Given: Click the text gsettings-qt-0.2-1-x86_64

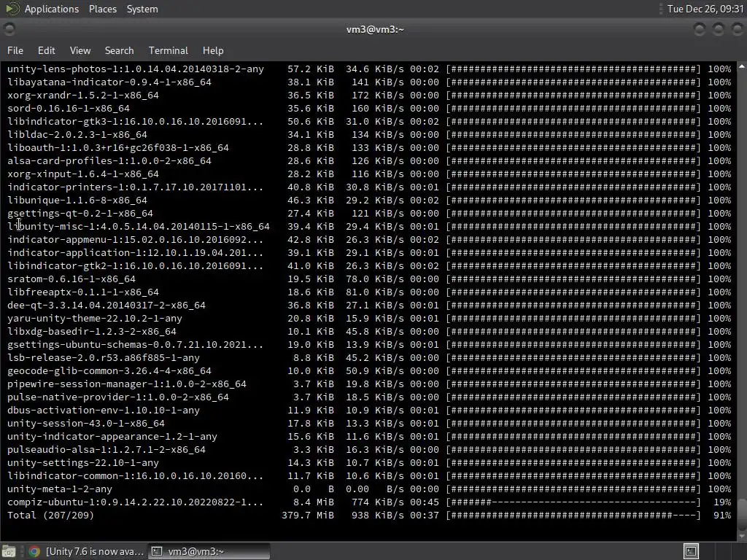Looking at the screenshot, I should coord(80,214).
